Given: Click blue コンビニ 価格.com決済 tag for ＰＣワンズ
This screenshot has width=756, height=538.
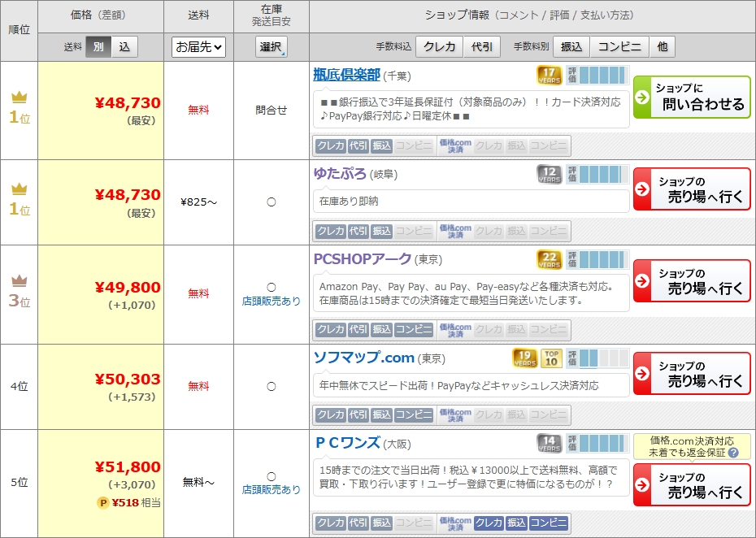Looking at the screenshot, I should 548,523.
